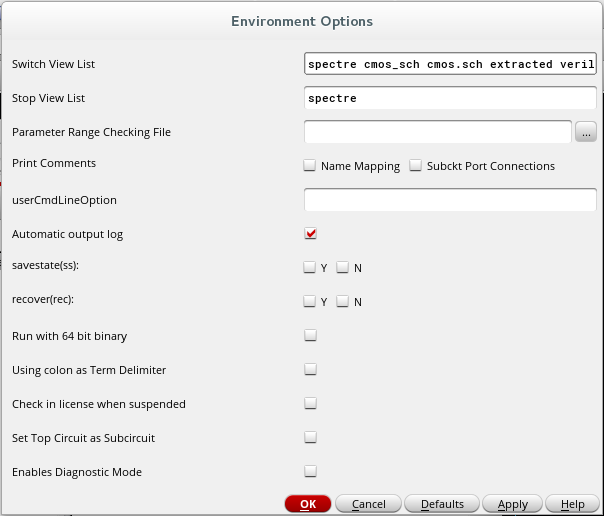
Task: Toggle Enables Diagnostic Mode checkbox
Action: [x=310, y=471]
